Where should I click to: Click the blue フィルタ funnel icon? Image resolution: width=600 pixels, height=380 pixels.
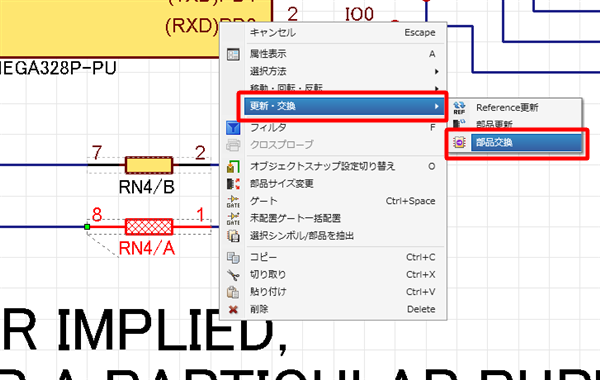coord(233,128)
